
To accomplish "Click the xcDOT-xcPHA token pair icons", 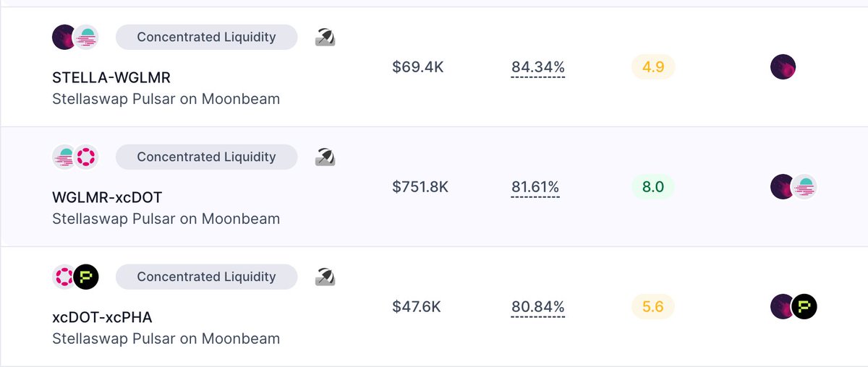I will click(75, 277).
